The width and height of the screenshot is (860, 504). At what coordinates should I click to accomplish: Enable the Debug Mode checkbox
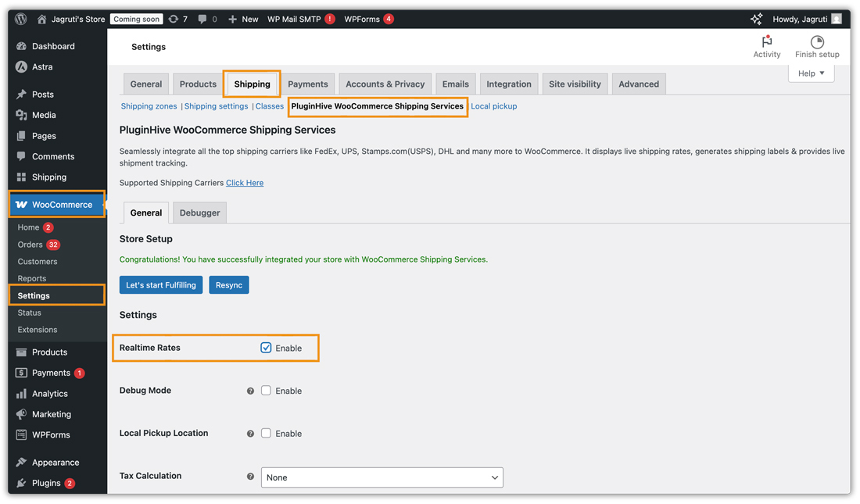[266, 391]
